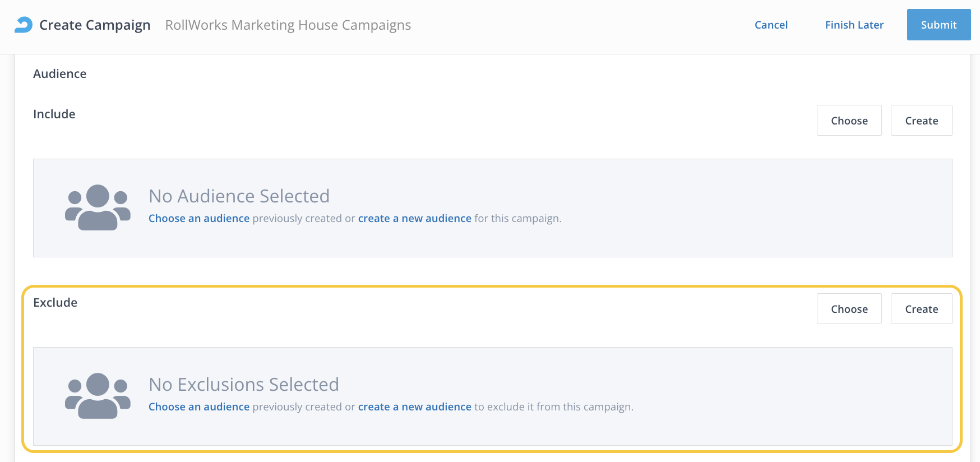Follow "Choose an audience" link under No Exclusions Selected

199,407
